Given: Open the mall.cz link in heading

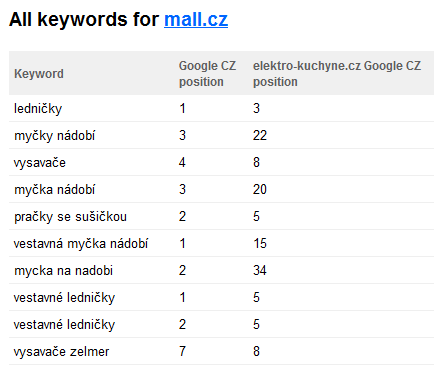Looking at the screenshot, I should (x=196, y=19).
